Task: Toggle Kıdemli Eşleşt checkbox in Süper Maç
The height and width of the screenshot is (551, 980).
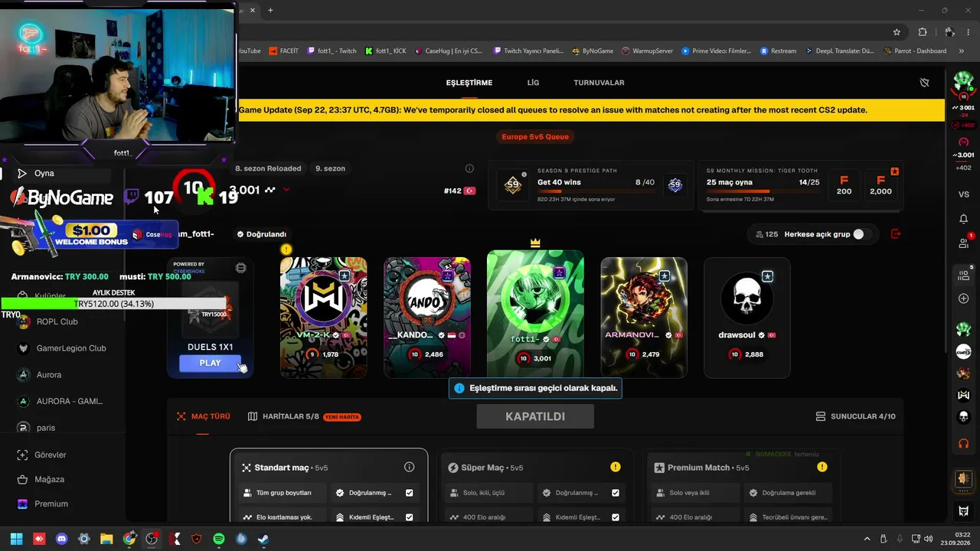Action: [x=616, y=517]
